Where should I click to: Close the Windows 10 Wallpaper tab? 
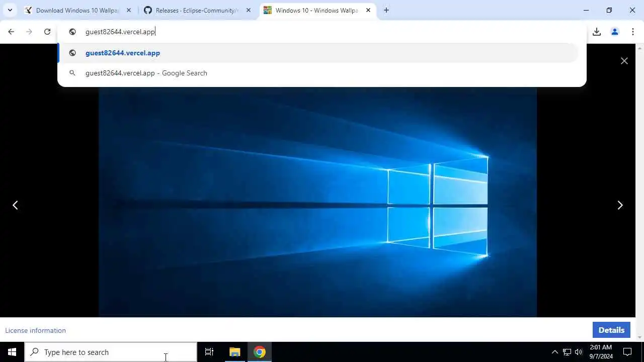tap(368, 10)
